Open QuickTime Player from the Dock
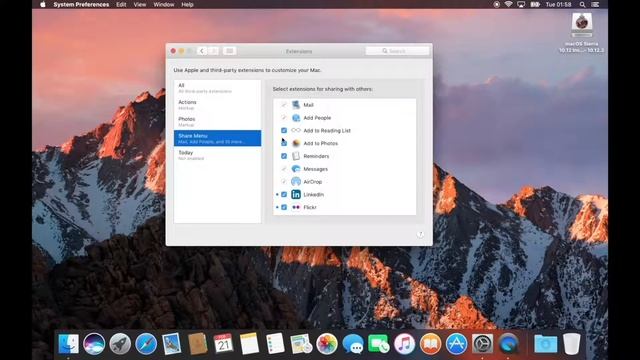 (508, 343)
